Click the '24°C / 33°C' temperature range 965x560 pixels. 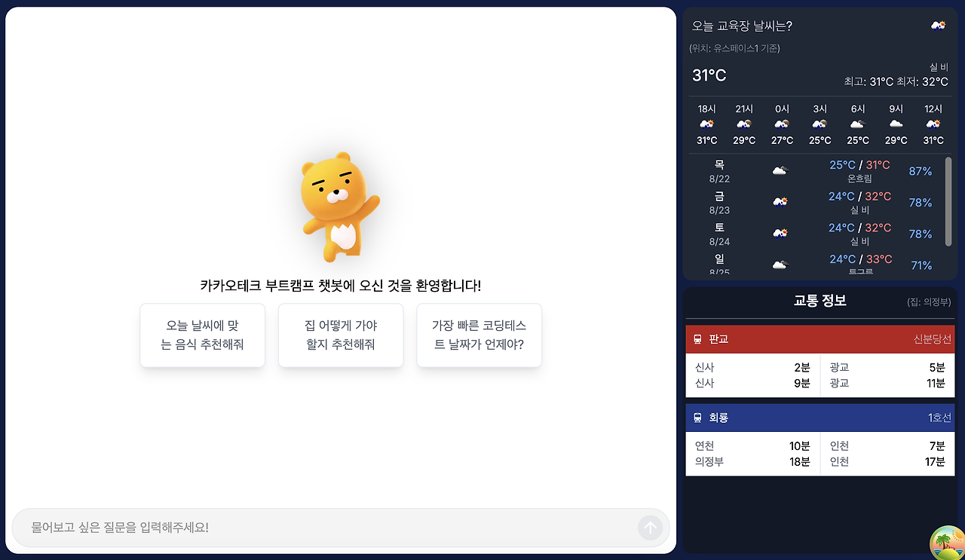pos(860,259)
